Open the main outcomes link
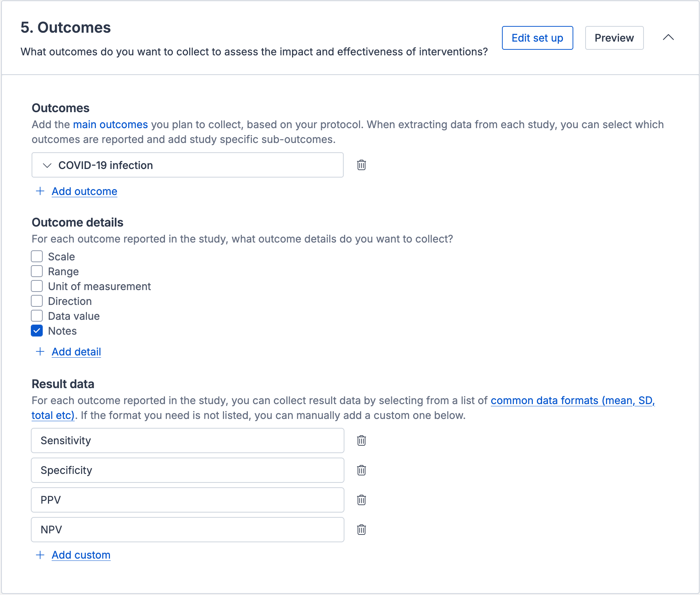 110,124
